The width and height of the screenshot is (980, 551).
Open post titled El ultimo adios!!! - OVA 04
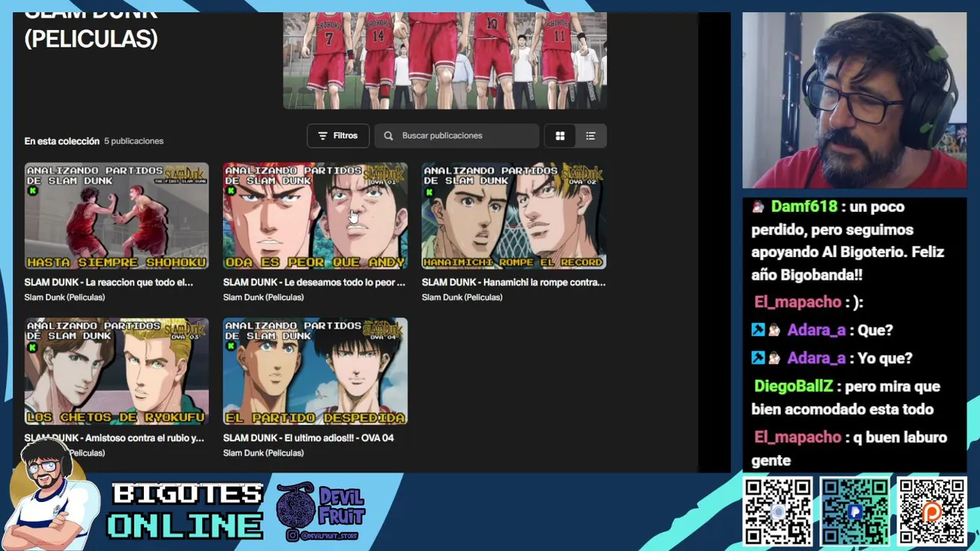309,438
